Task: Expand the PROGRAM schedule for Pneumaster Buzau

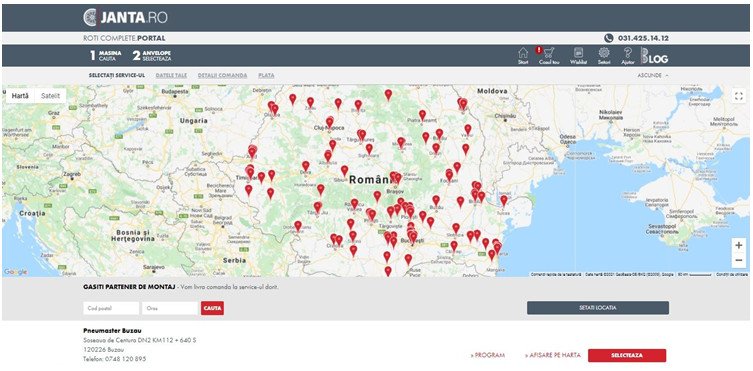Action: (487, 356)
